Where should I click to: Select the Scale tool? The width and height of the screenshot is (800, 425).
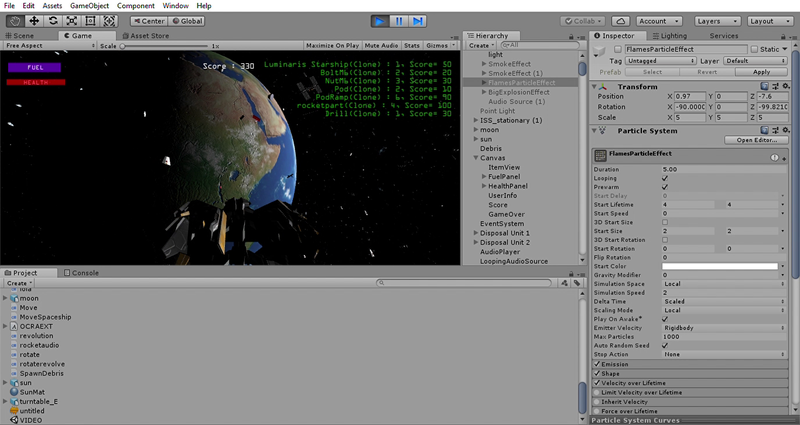pyautogui.click(x=72, y=20)
